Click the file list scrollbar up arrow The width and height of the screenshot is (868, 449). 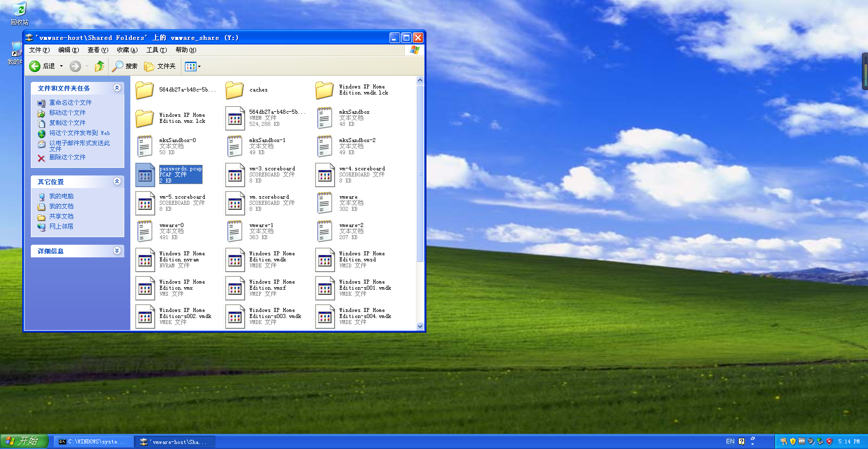pyautogui.click(x=420, y=80)
